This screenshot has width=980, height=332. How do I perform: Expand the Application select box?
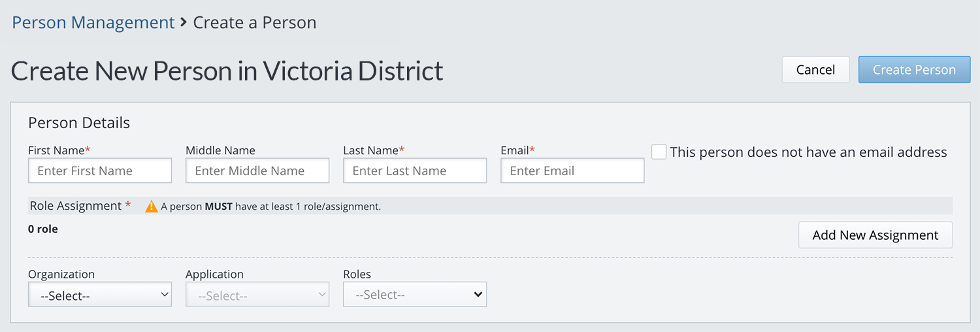[x=257, y=295]
